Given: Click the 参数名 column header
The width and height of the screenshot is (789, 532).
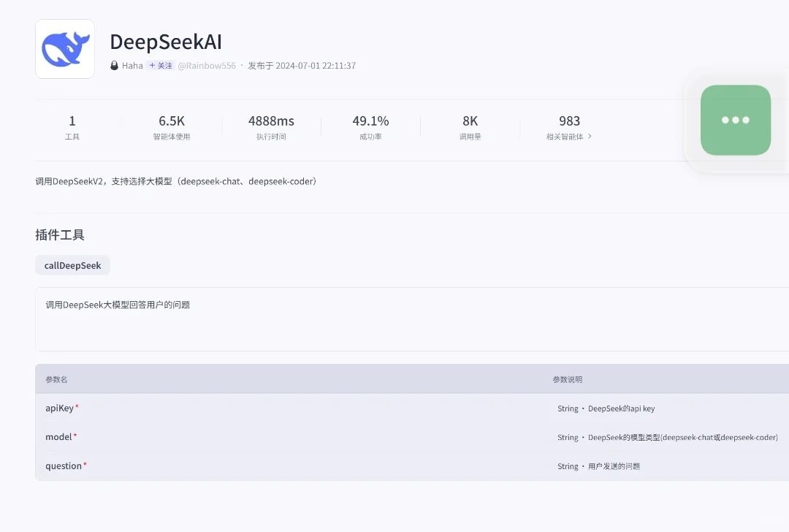Looking at the screenshot, I should pyautogui.click(x=56, y=379).
